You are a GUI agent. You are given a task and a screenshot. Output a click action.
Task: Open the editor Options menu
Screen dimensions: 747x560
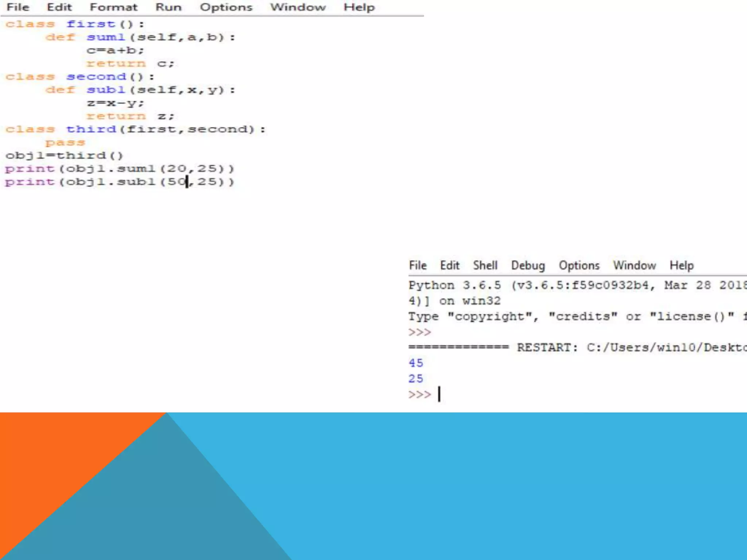point(226,7)
